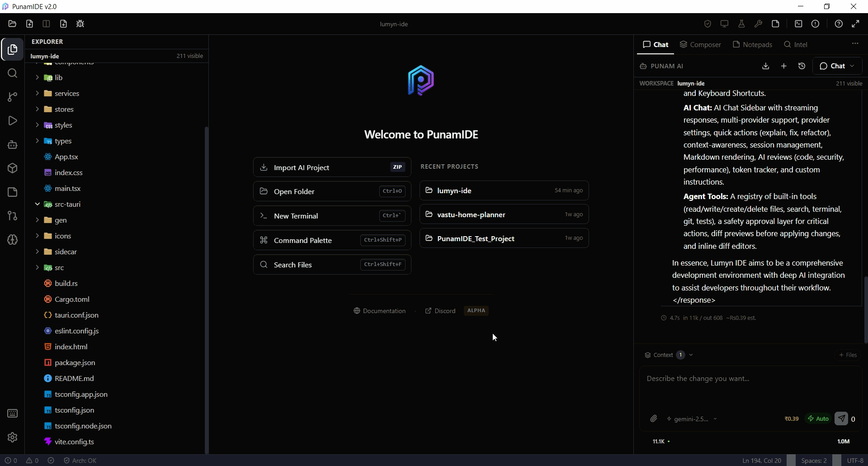Open folder icon in top toolbar
This screenshot has width=868, height=466.
tap(13, 24)
